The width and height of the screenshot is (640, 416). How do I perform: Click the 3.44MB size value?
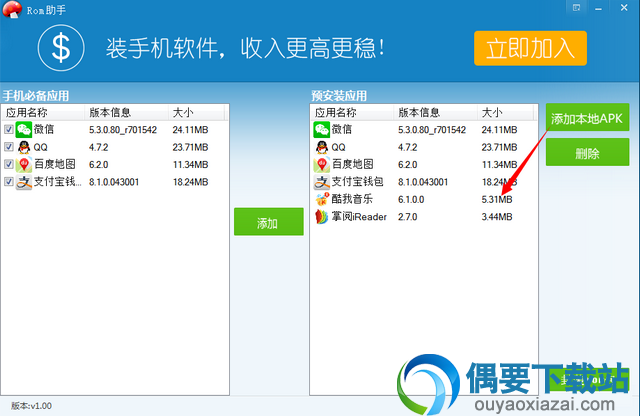[x=497, y=217]
